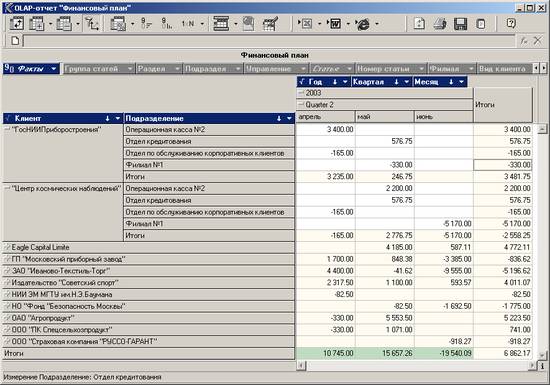Click the add table icon with plus
Image resolution: width=550 pixels, height=385 pixels.
(x=36, y=23)
